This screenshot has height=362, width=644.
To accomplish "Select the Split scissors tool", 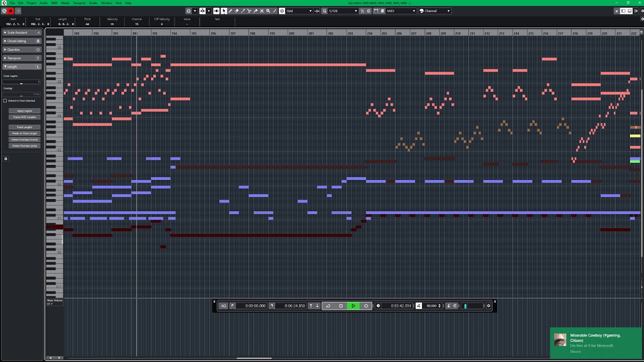I will point(249,11).
